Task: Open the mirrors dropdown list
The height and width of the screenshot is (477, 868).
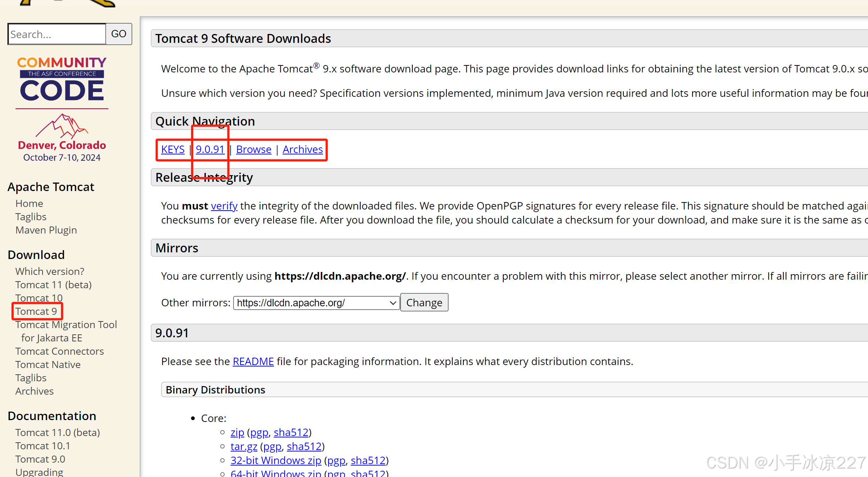Action: pos(316,303)
